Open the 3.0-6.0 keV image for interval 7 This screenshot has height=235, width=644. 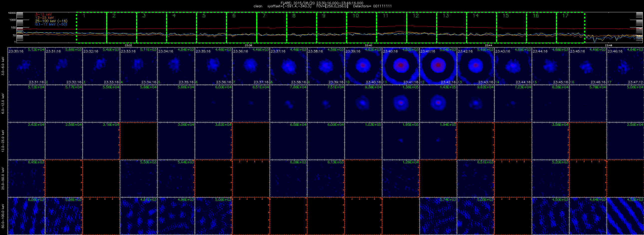click(x=251, y=66)
